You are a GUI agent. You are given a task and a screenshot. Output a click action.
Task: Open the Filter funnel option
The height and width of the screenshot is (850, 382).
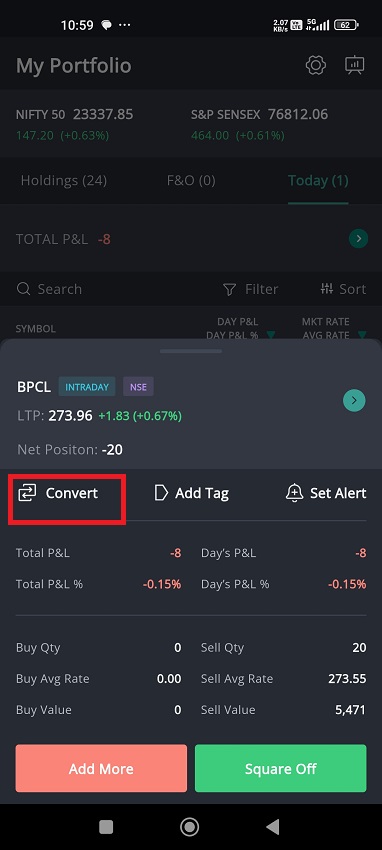pyautogui.click(x=251, y=289)
